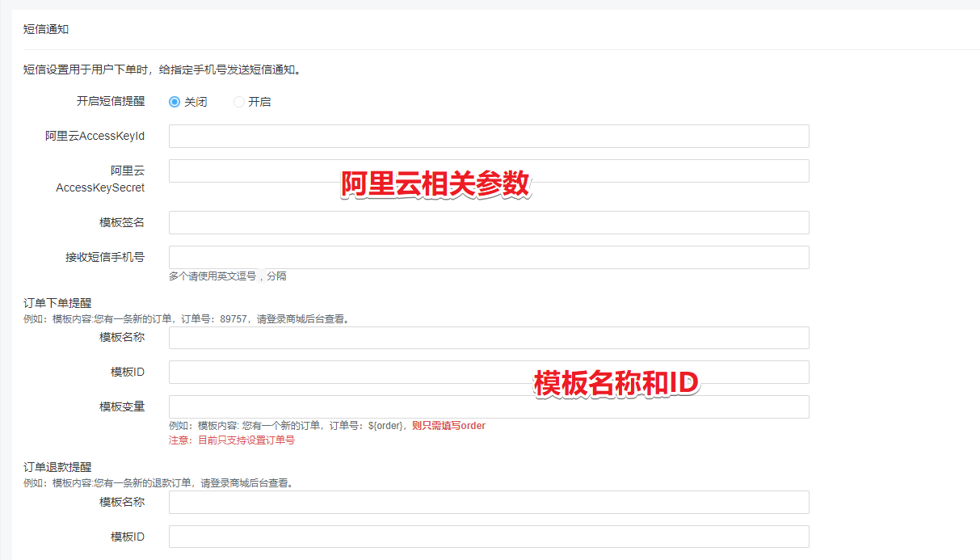Click 模板ID field under 订单退款提醒
980x560 pixels.
(489, 537)
